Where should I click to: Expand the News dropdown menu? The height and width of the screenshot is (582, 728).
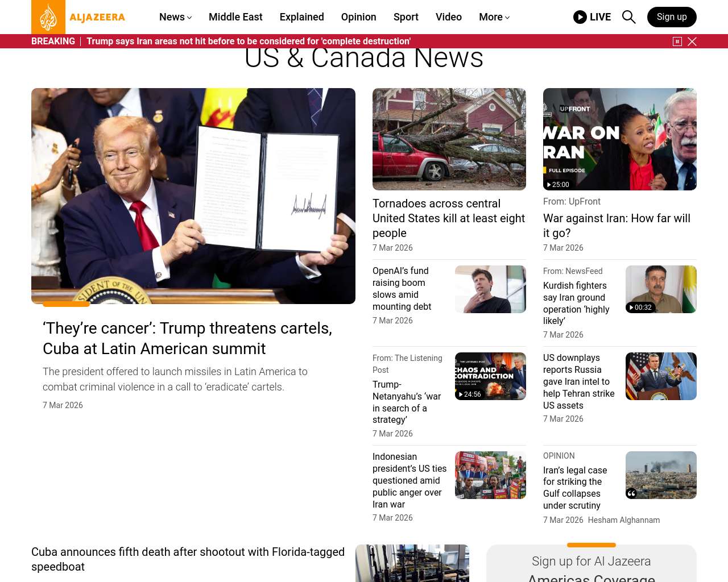pyautogui.click(x=175, y=17)
